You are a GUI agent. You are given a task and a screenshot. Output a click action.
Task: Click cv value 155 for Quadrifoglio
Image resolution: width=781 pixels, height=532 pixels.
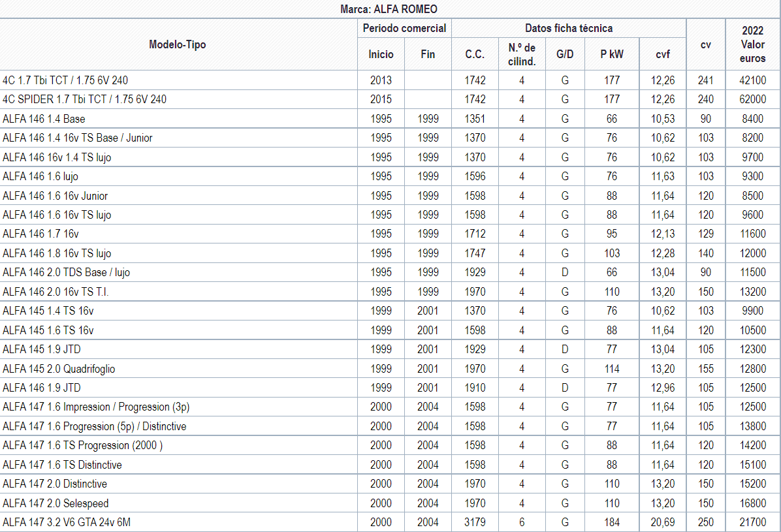[x=706, y=369]
